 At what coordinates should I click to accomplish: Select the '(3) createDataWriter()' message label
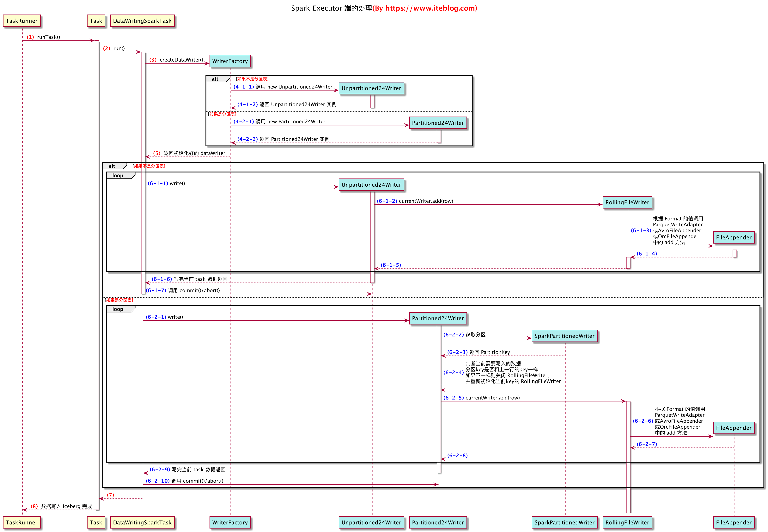click(176, 60)
